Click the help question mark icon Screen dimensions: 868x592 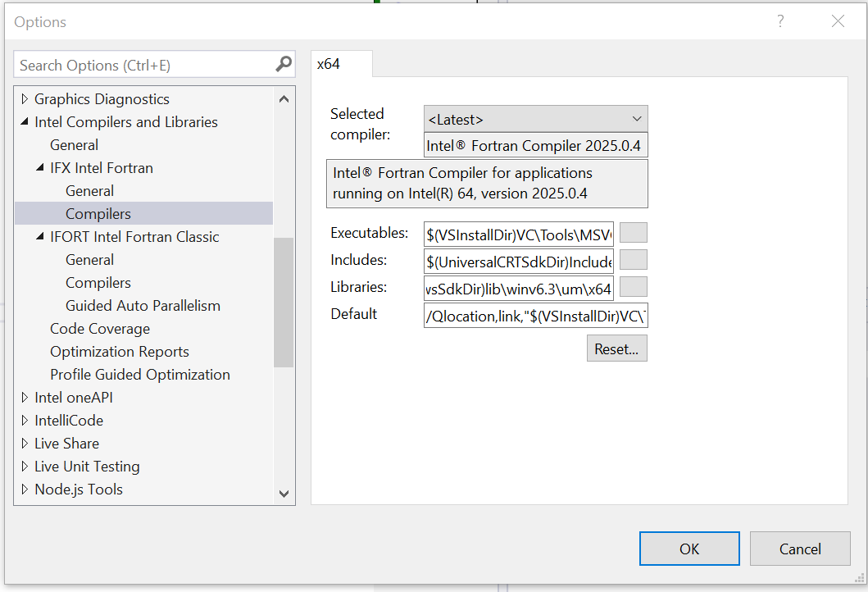click(779, 21)
